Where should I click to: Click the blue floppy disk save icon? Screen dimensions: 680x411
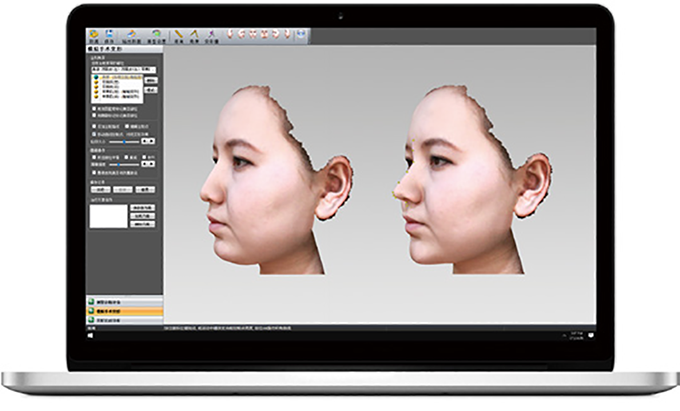pyautogui.click(x=109, y=35)
